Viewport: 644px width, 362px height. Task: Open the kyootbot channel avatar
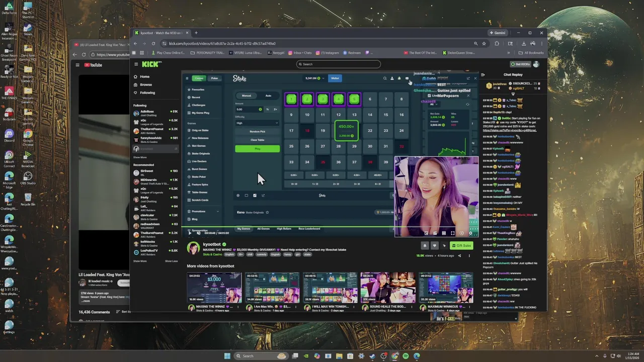[193, 248]
